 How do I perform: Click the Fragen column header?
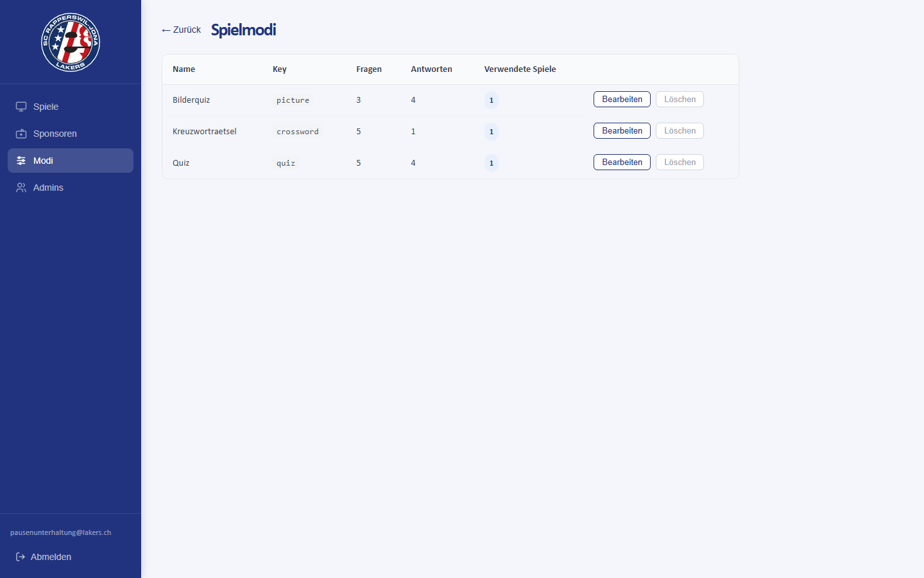point(369,69)
